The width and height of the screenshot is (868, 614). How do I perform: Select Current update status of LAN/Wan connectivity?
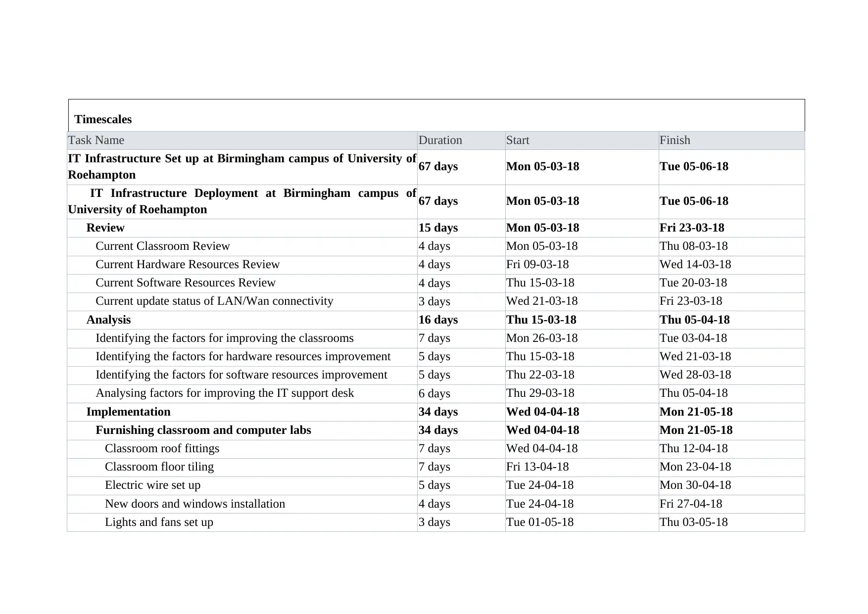[214, 301]
